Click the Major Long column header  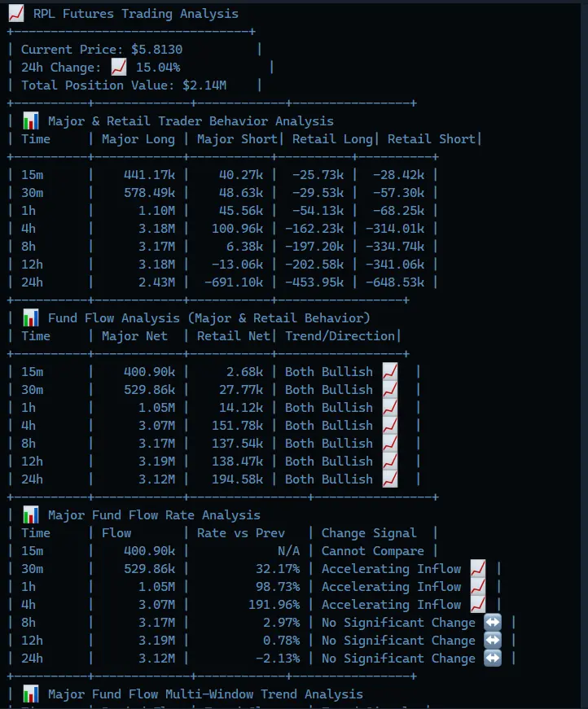[138, 139]
